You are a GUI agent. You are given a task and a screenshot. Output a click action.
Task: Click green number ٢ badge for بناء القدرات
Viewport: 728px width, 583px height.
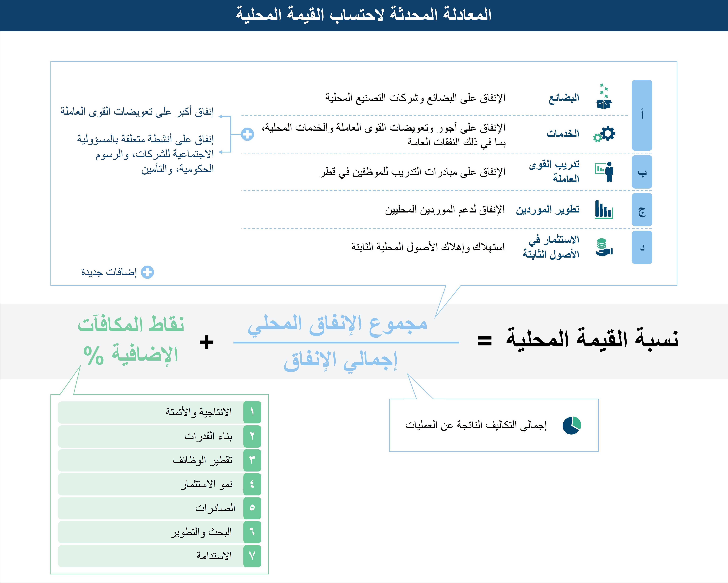(x=252, y=436)
